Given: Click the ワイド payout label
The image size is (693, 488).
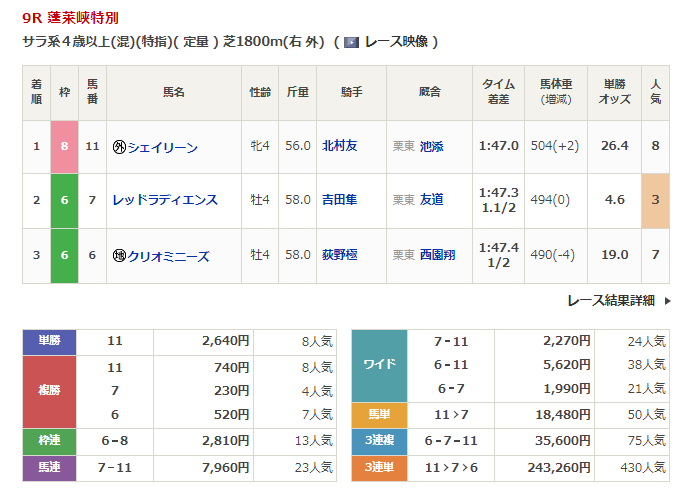Looking at the screenshot, I should click(x=380, y=364).
